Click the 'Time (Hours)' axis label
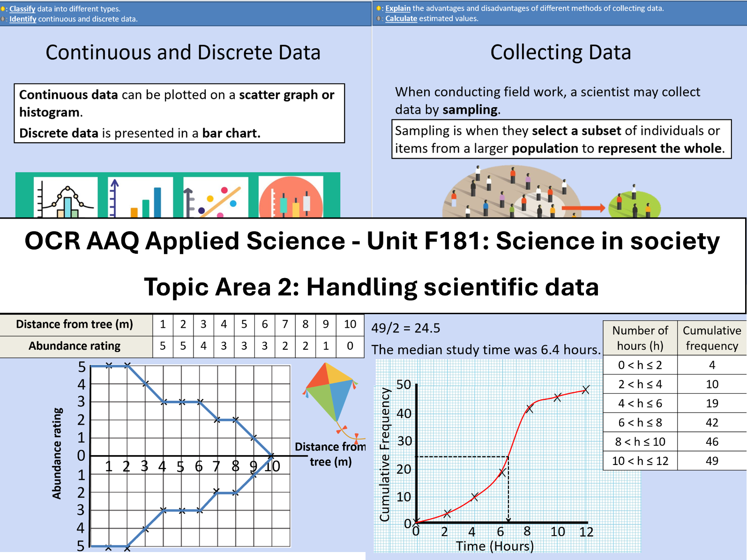Screen dimensions: 747x560 (494, 546)
